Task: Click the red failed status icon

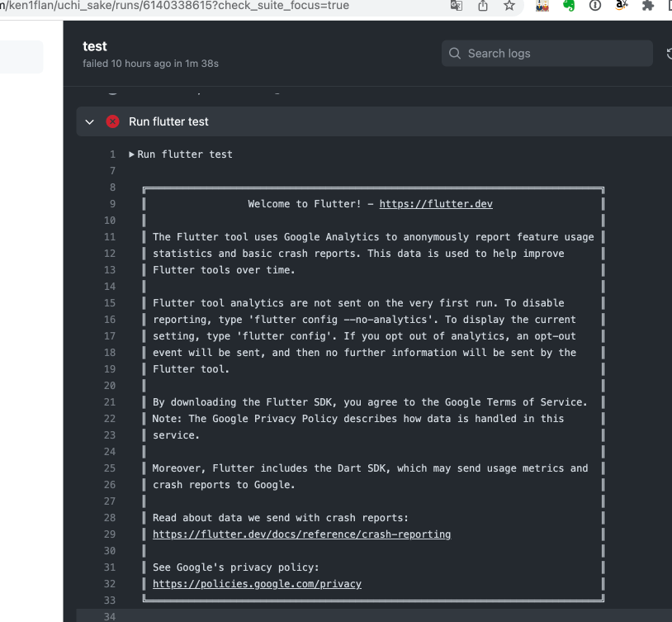Action: click(x=113, y=121)
